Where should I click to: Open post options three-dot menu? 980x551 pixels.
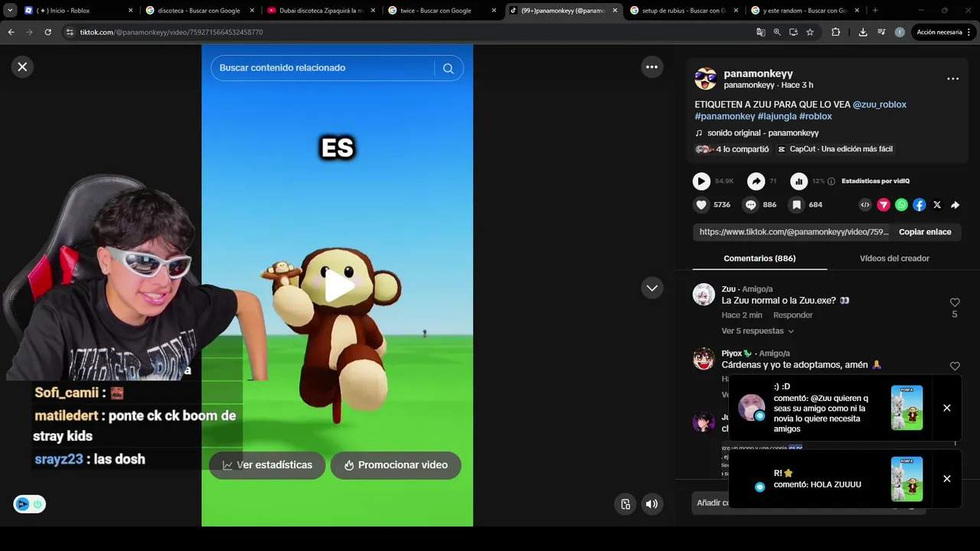[x=952, y=79]
